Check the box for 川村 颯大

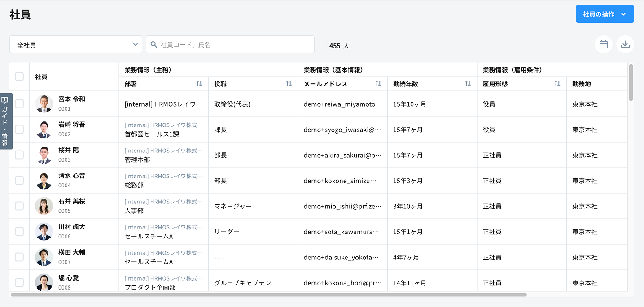tap(19, 231)
